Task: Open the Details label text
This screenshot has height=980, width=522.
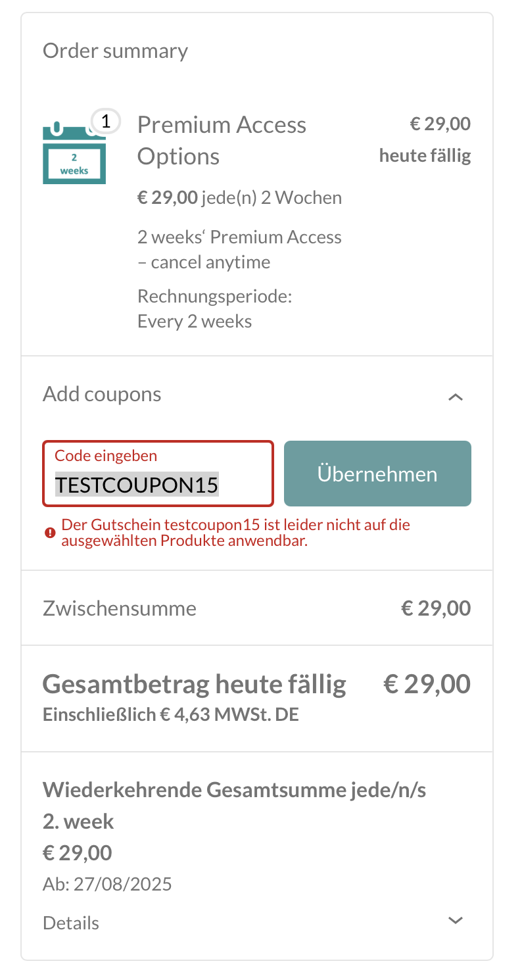Action: [71, 923]
